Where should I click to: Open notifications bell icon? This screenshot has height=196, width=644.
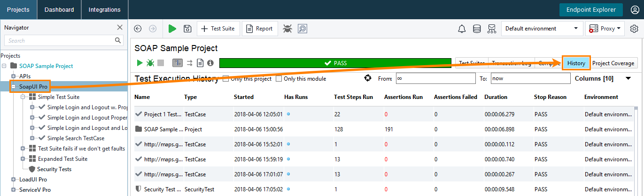pyautogui.click(x=462, y=29)
